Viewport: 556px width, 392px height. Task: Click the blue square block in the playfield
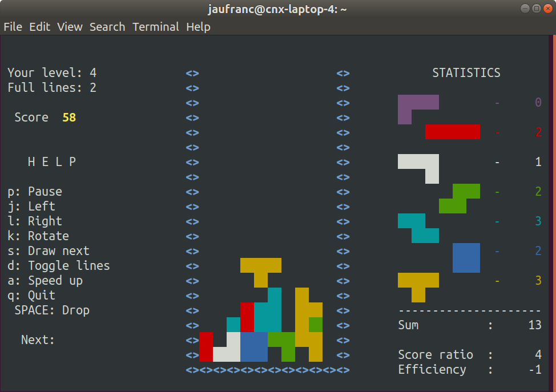254,346
